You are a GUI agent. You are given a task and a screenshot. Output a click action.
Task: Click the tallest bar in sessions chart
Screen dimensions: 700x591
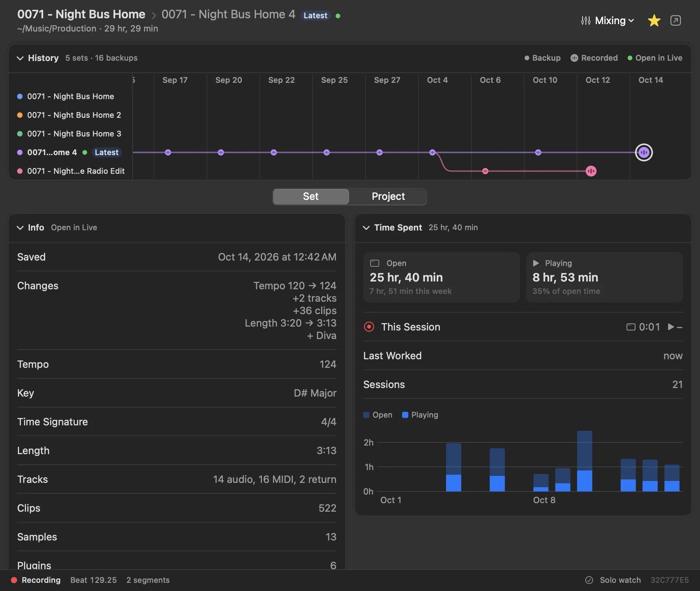584,461
